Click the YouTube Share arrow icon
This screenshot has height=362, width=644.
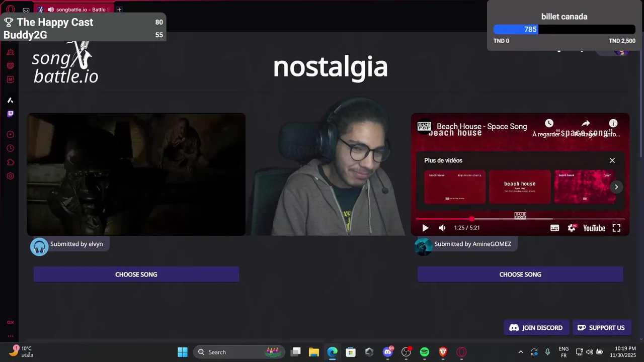[x=586, y=124]
